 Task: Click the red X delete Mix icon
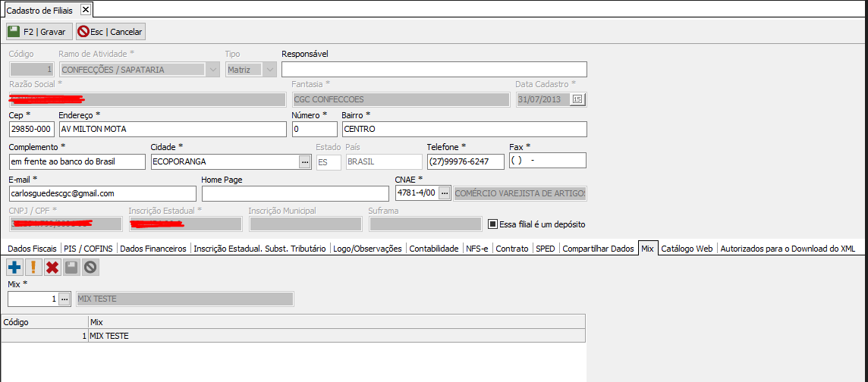[52, 267]
